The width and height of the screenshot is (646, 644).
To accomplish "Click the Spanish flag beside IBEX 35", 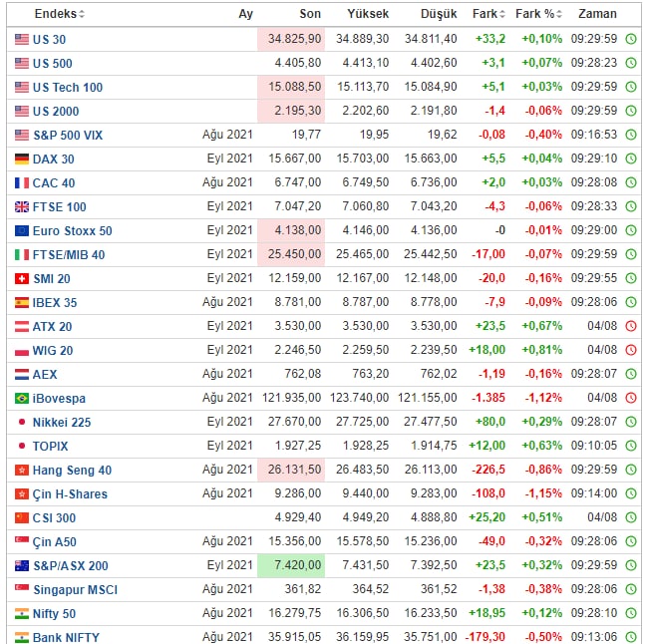I will (22, 302).
